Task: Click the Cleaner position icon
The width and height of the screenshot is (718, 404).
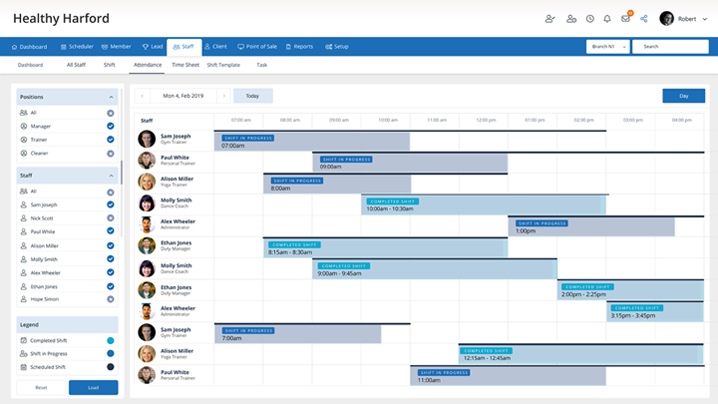Action: [x=24, y=153]
